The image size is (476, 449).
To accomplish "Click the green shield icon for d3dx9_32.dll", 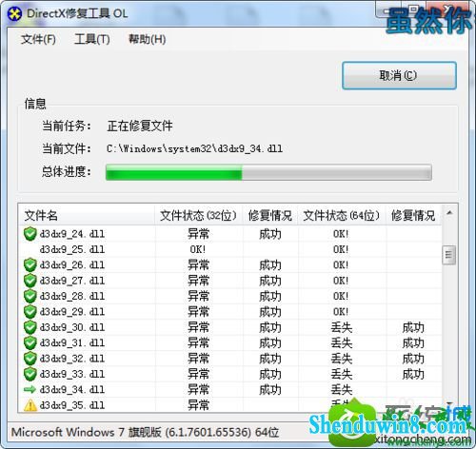I will pyautogui.click(x=30, y=359).
